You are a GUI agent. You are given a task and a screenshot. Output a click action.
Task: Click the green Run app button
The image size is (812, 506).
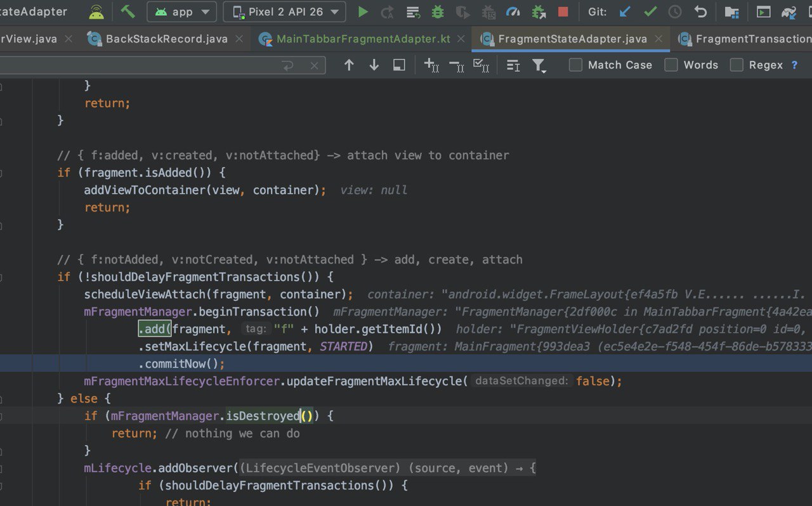(x=363, y=12)
